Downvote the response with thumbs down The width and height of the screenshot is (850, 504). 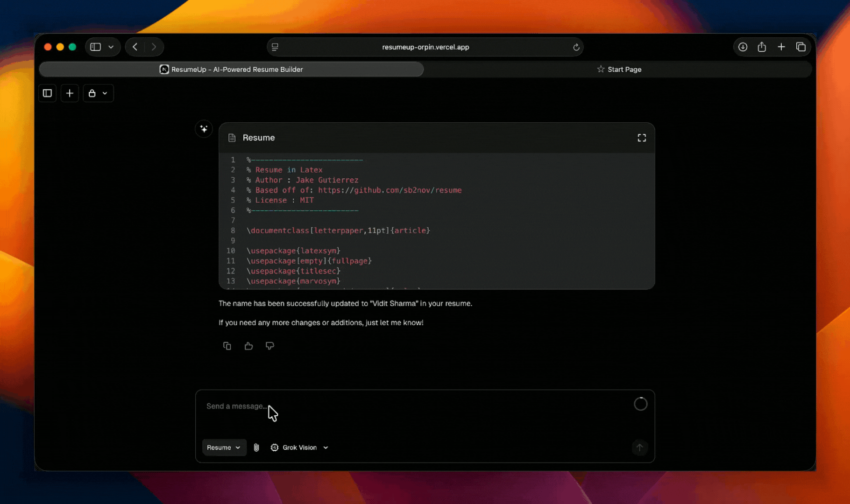[270, 346]
